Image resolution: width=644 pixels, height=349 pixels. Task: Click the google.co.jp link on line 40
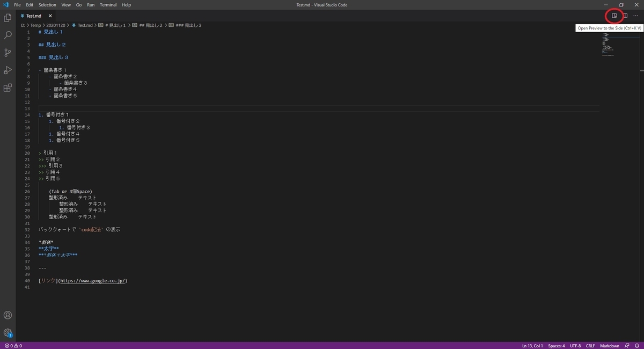pyautogui.click(x=92, y=280)
